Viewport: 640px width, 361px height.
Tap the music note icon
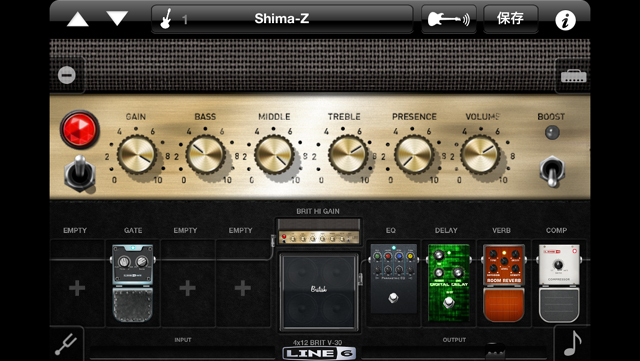coord(573,343)
